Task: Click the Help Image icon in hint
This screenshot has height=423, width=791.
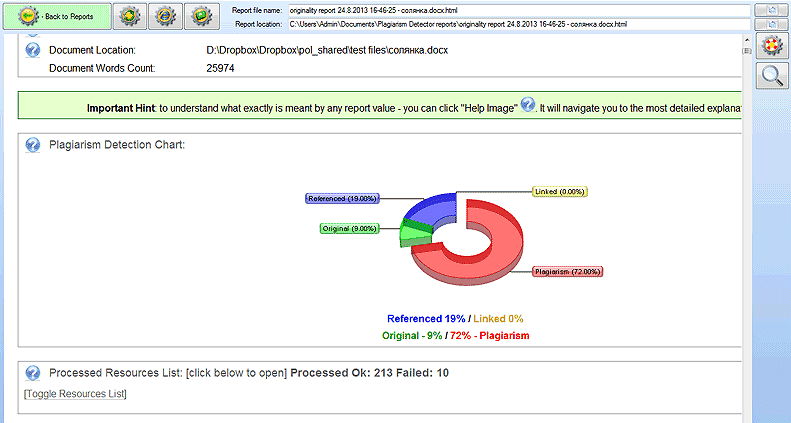Action: (528, 106)
